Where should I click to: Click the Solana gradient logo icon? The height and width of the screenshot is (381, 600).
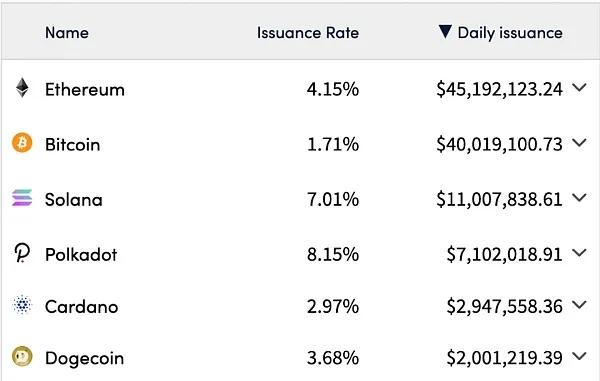pos(22,198)
